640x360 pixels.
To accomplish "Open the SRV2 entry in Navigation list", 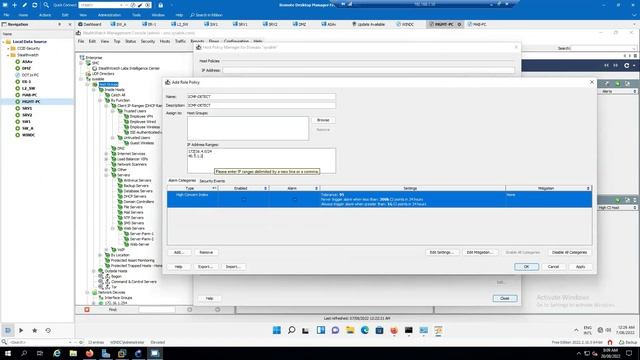I will (x=27, y=115).
